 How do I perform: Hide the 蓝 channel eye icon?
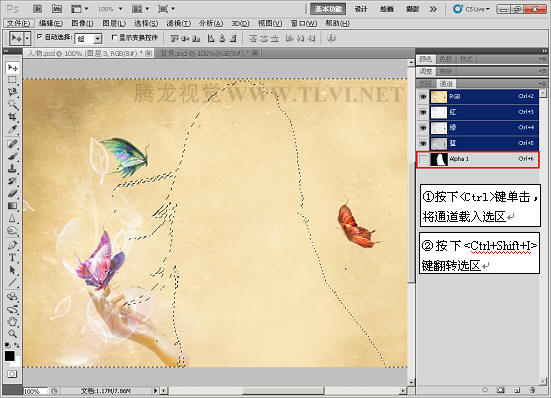[x=423, y=143]
